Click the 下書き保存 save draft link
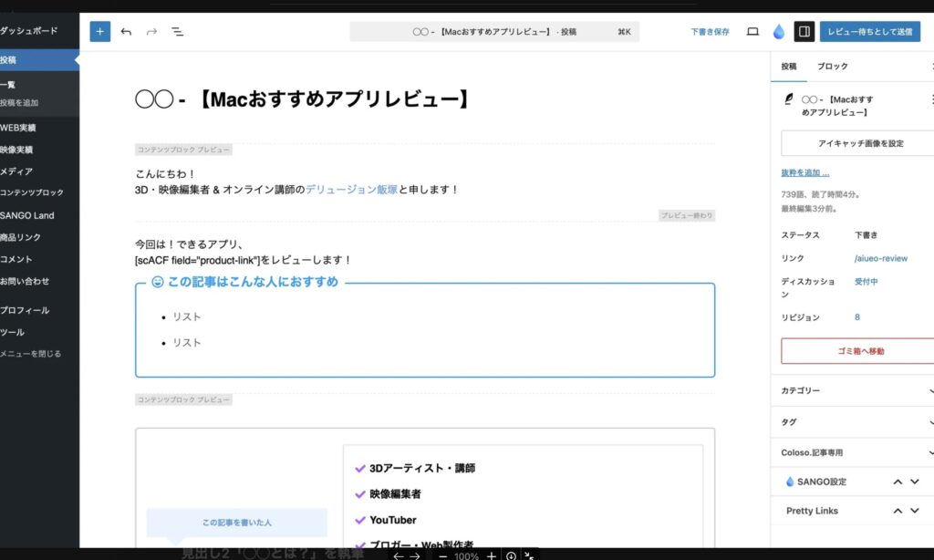 click(x=710, y=31)
